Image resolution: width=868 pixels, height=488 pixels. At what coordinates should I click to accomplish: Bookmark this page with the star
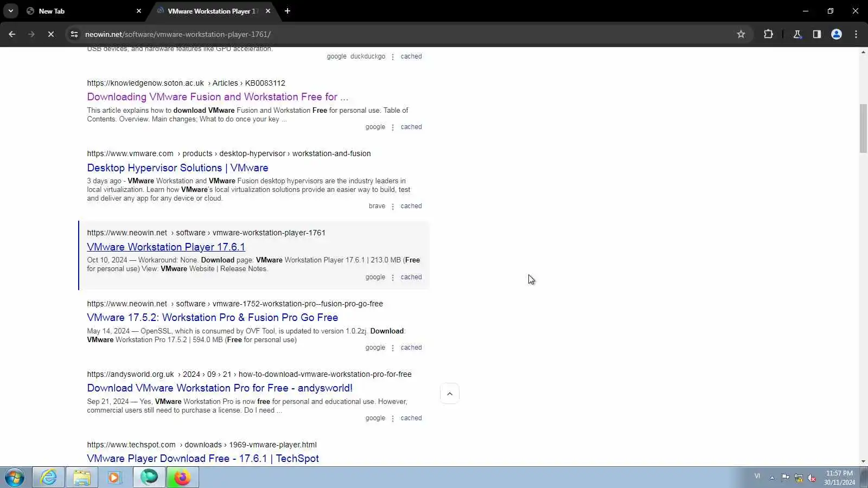pos(741,34)
